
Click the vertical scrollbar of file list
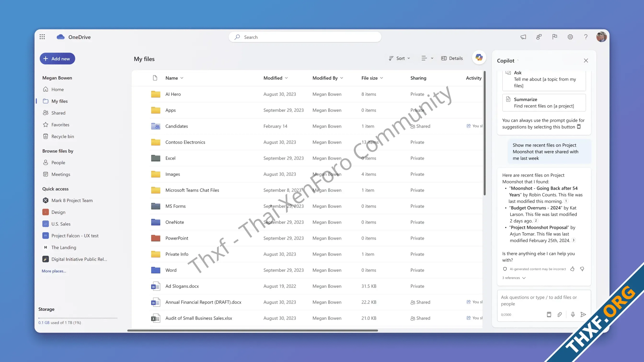(x=484, y=133)
